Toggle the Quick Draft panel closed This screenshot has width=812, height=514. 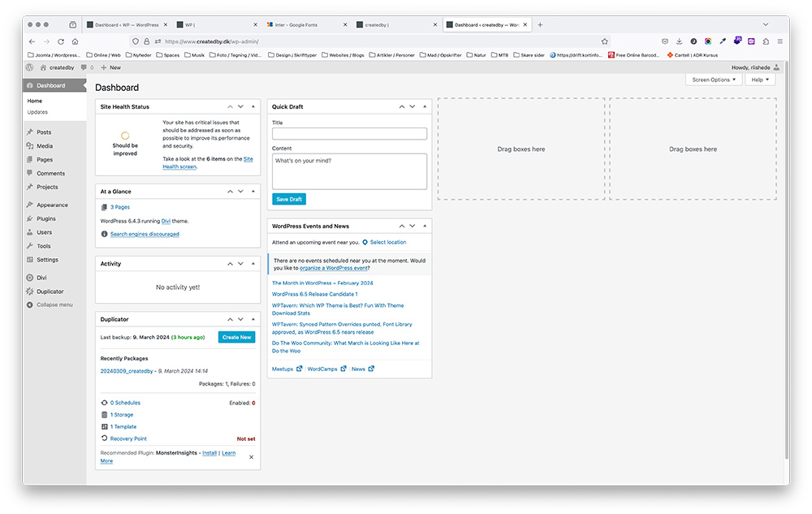click(424, 106)
